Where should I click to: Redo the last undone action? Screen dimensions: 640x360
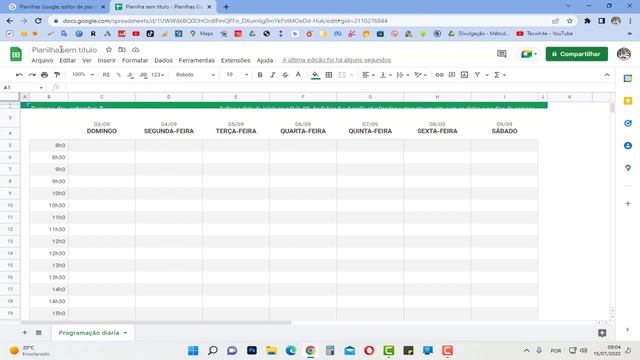32,75
